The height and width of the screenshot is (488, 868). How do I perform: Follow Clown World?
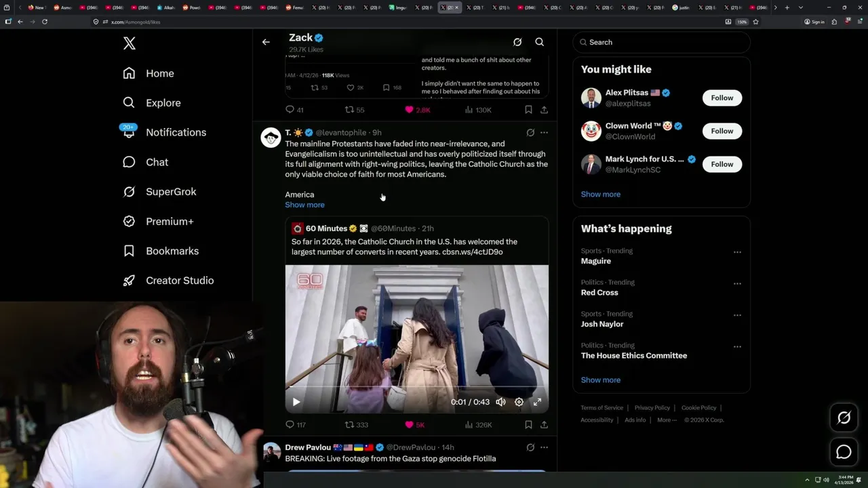722,131
